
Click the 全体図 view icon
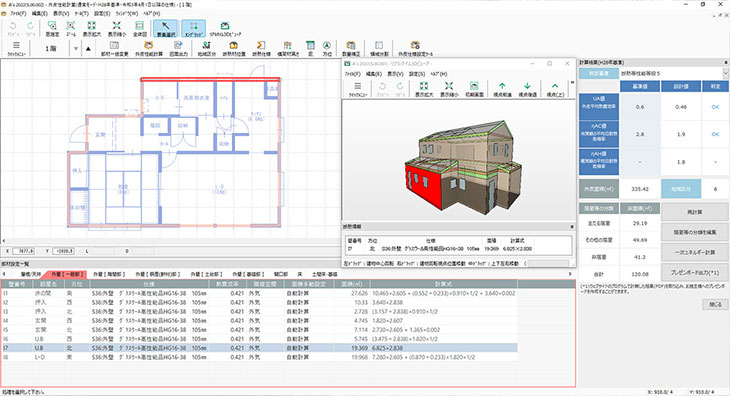coord(140,28)
